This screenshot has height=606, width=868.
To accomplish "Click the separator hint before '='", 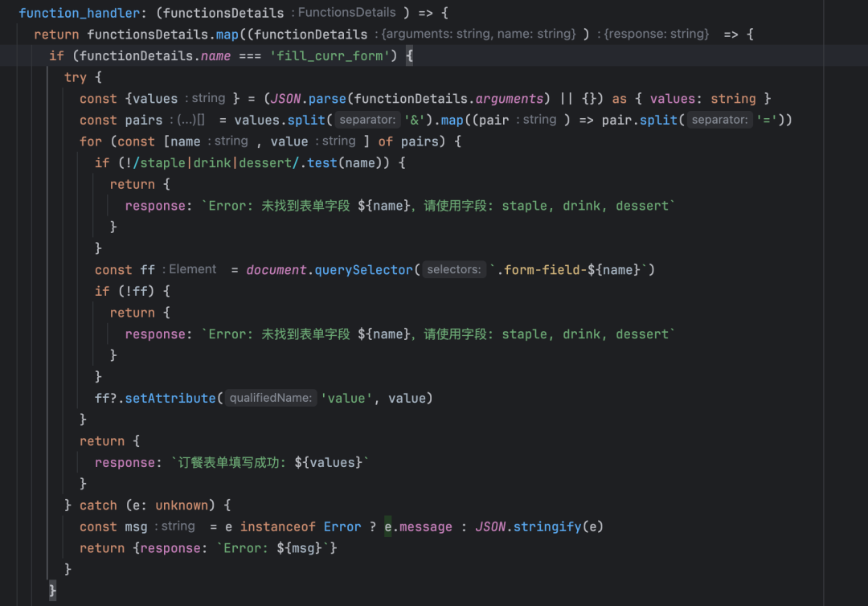I will tap(719, 120).
